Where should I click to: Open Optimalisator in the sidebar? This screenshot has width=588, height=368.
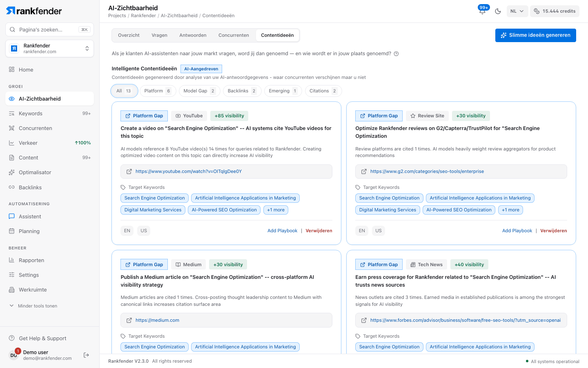click(49, 173)
